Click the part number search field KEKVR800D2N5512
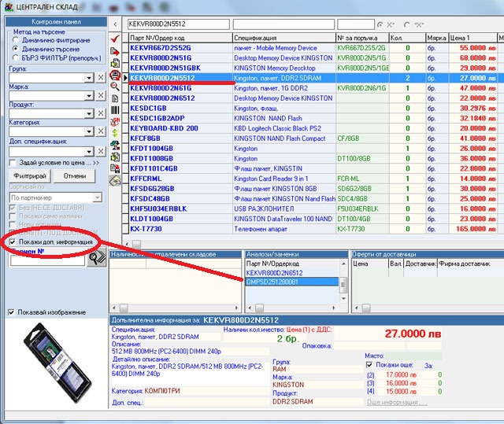 pyautogui.click(x=179, y=24)
